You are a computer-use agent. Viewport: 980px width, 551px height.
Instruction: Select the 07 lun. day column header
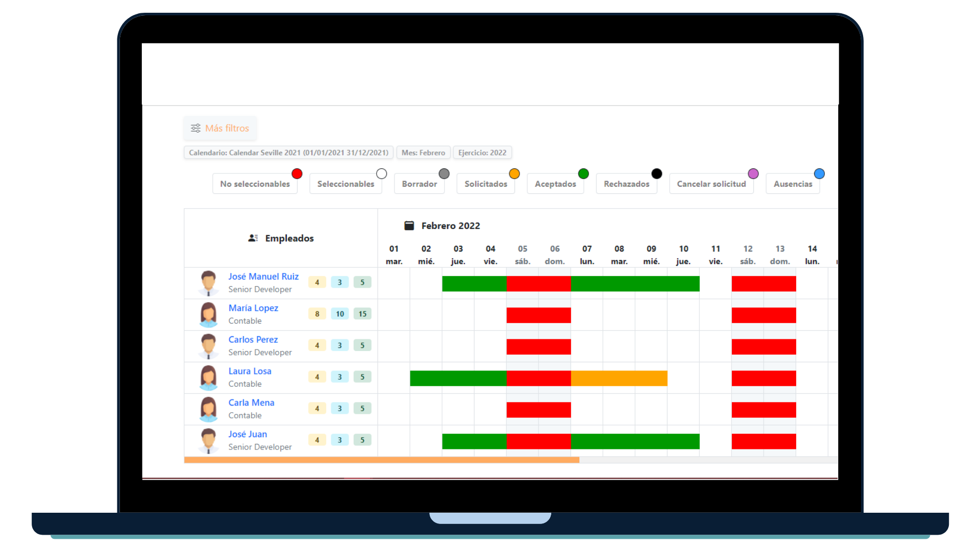[x=587, y=255]
